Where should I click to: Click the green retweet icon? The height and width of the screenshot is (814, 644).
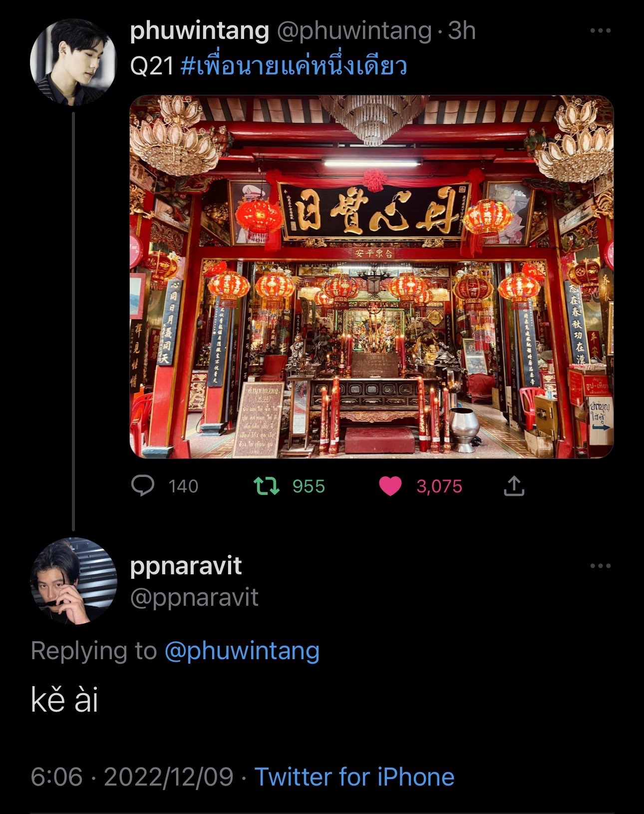point(267,486)
